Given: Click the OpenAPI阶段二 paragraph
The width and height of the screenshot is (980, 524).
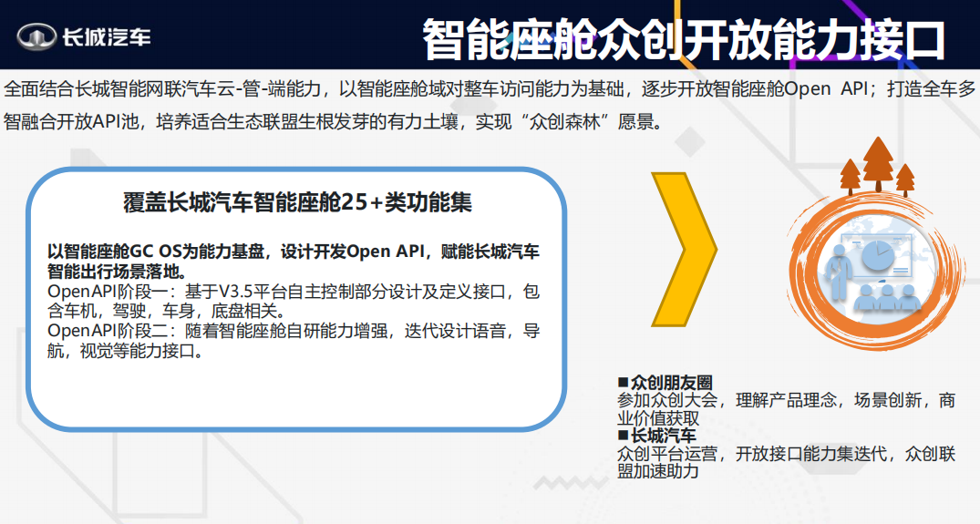Looking at the screenshot, I should pos(294,341).
